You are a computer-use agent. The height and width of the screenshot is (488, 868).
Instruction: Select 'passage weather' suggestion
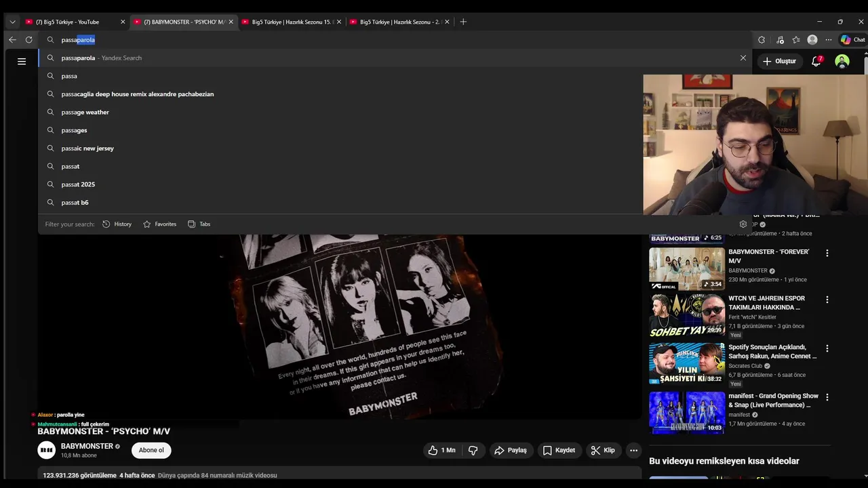coord(340,112)
